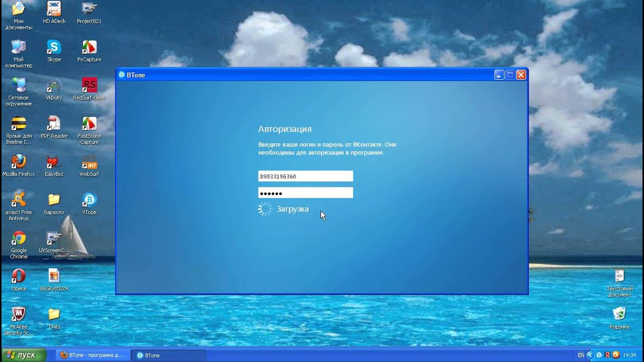Select the avast! Free Antivirus icon

tap(19, 207)
